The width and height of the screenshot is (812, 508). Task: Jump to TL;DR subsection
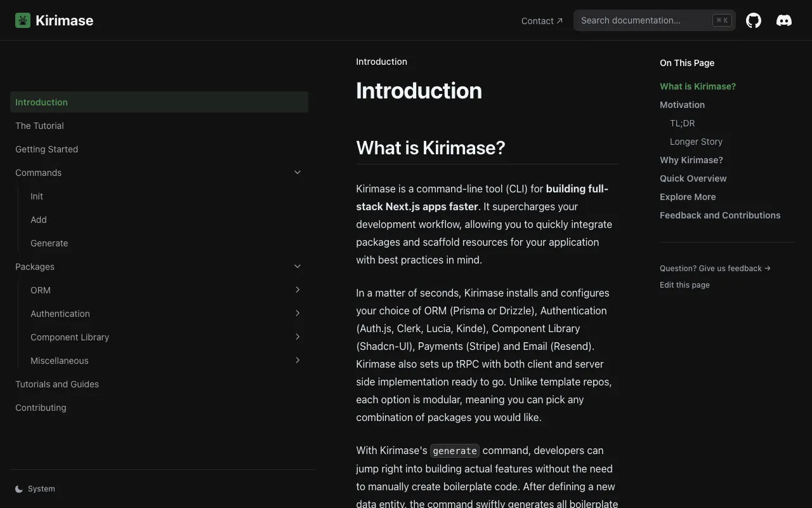pos(683,123)
